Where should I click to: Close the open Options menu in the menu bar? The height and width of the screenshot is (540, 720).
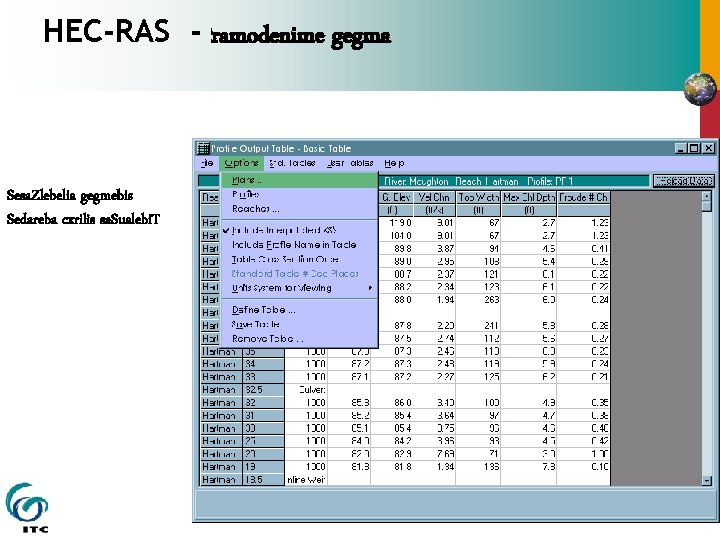(242, 163)
